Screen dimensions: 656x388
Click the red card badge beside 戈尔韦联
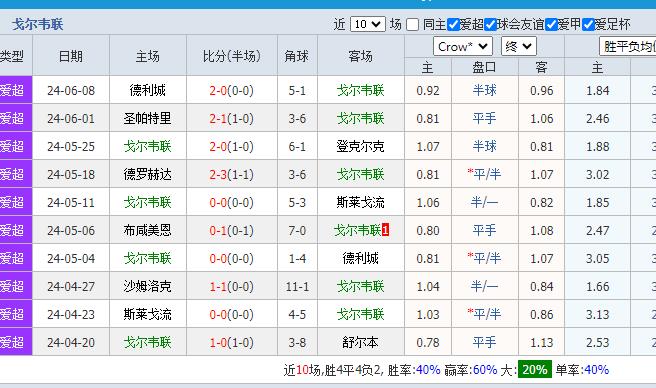click(x=385, y=230)
